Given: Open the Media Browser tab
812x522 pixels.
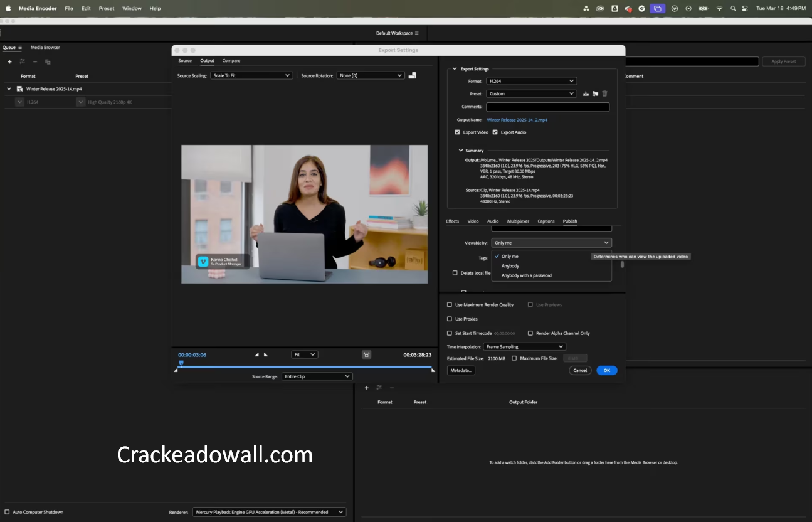Looking at the screenshot, I should tap(45, 48).
